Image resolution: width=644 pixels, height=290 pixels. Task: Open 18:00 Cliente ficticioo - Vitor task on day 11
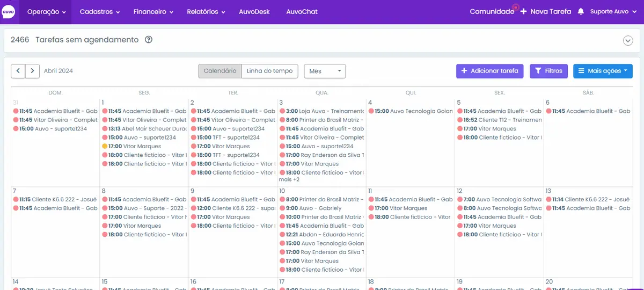(410, 217)
